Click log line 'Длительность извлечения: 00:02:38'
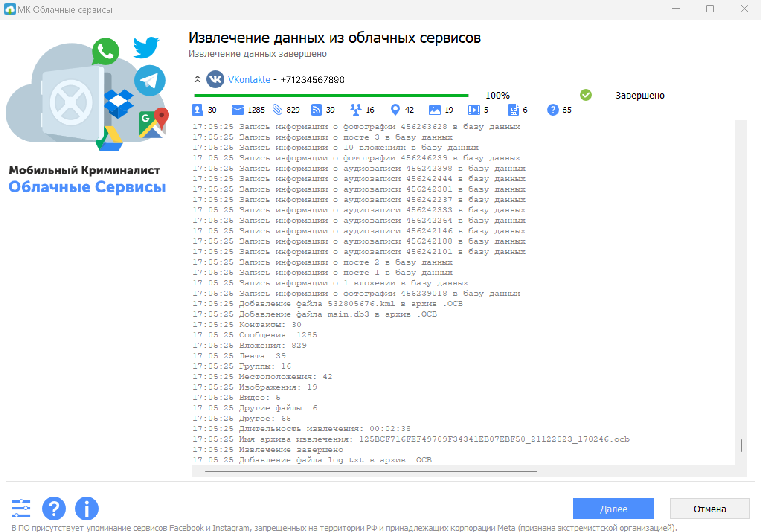761x532 pixels. click(x=301, y=429)
